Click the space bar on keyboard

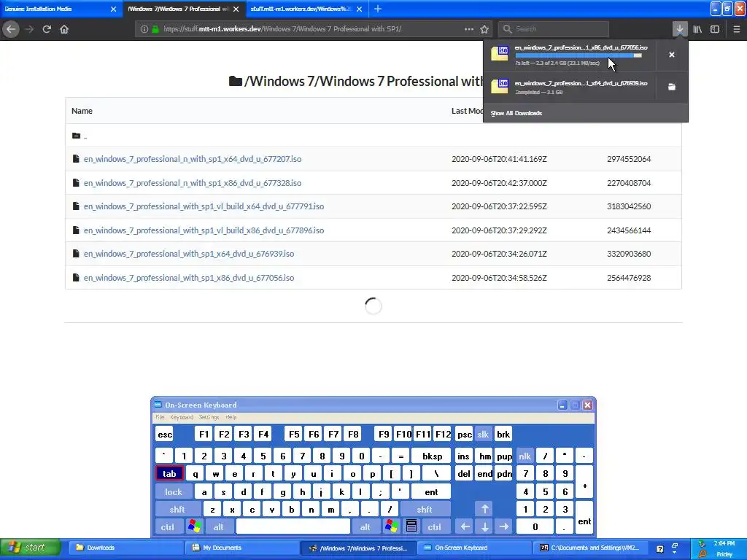(293, 526)
